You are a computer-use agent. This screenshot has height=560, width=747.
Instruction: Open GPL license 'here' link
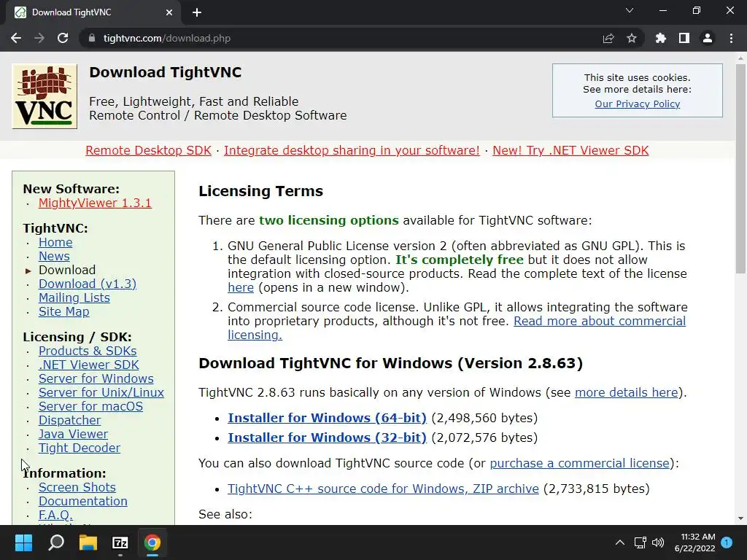pos(241,287)
